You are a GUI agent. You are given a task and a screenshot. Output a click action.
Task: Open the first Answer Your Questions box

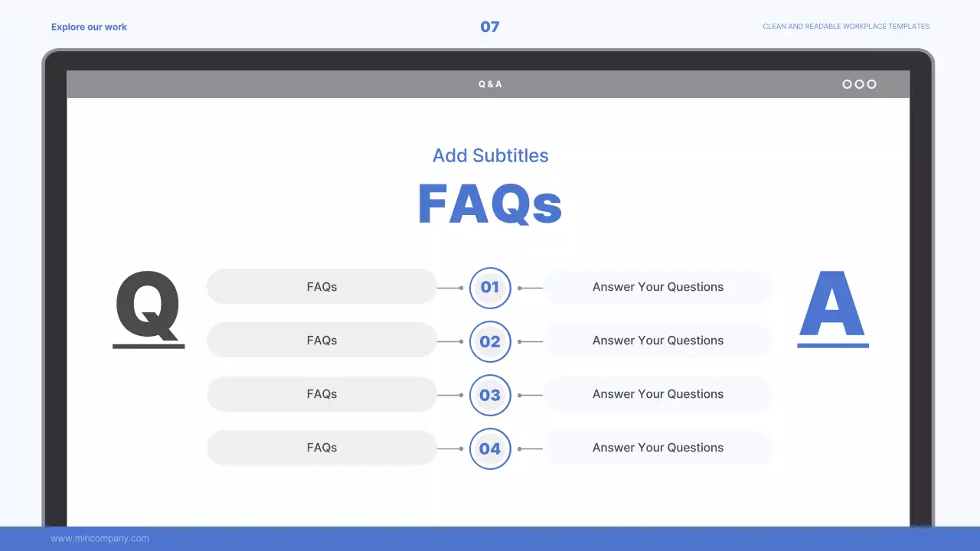click(x=658, y=287)
